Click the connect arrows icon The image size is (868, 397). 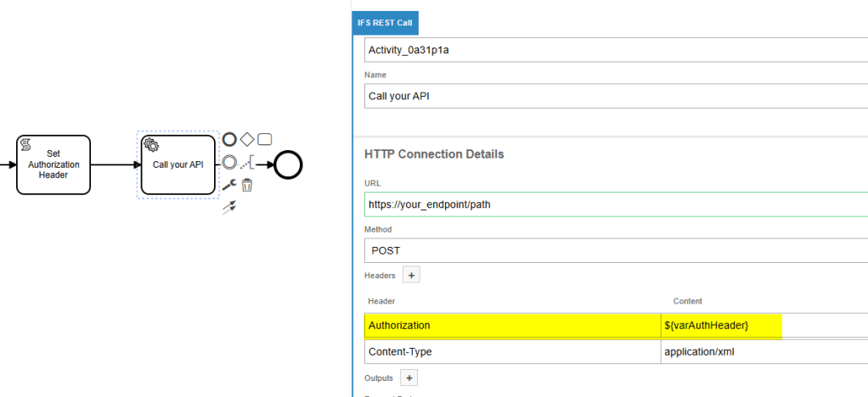pyautogui.click(x=228, y=206)
